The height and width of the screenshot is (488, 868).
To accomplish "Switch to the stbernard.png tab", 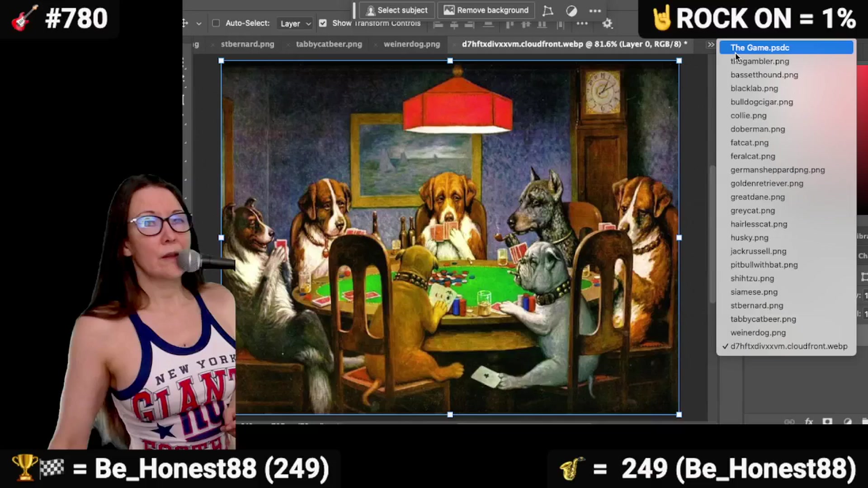I will [247, 44].
